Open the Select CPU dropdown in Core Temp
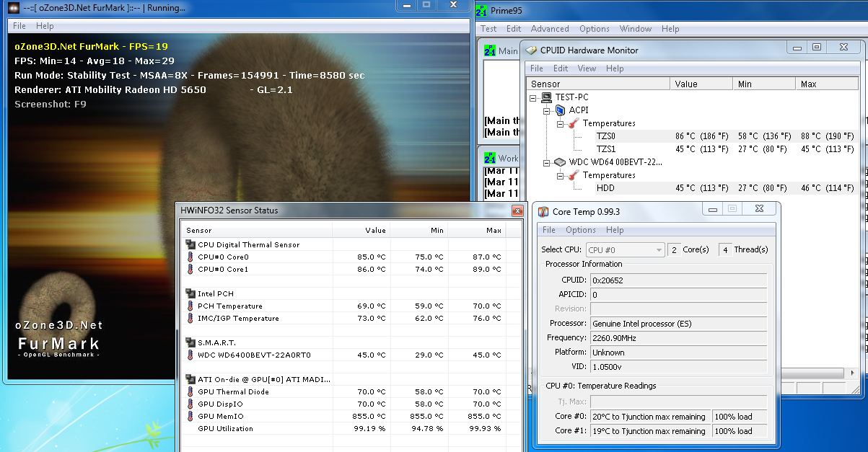This screenshot has width=868, height=452. [624, 249]
